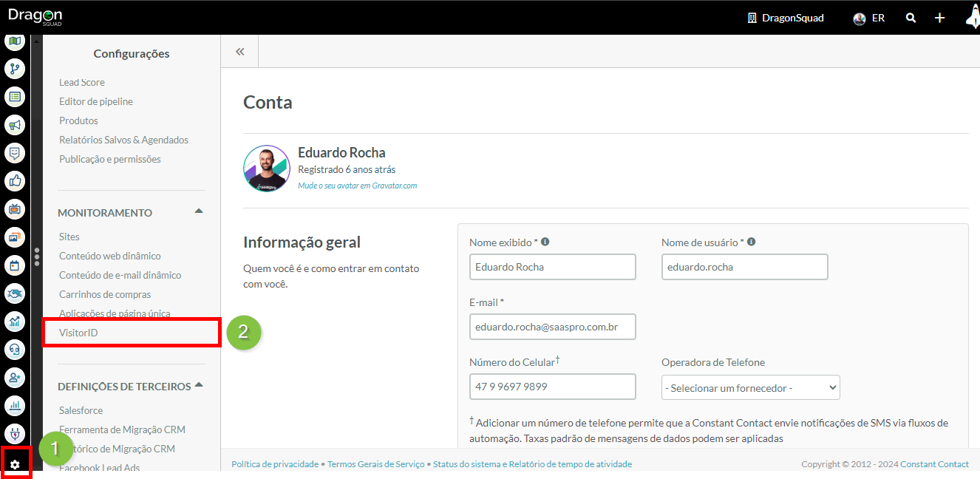
Task: Open the image gallery icon
Action: click(x=15, y=237)
